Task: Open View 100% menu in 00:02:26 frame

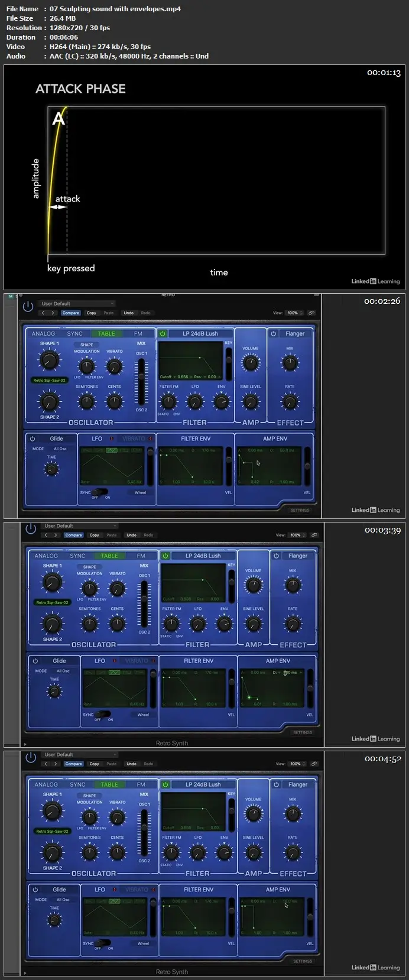Action: [295, 313]
